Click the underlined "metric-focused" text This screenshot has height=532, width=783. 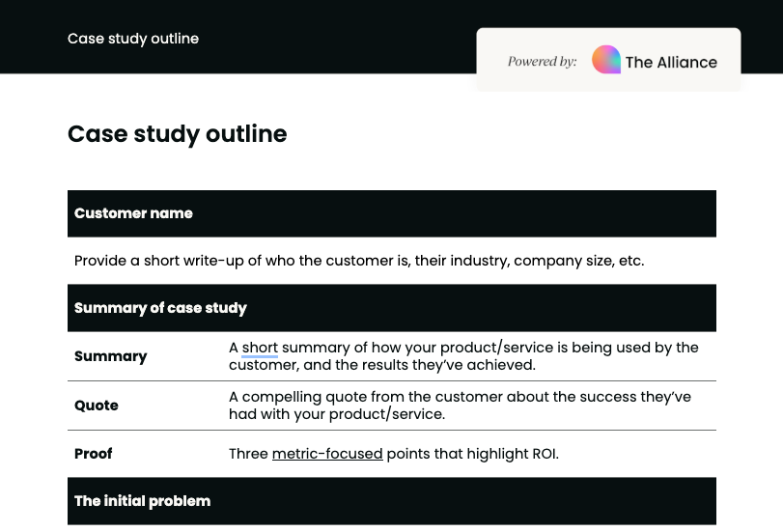point(327,454)
